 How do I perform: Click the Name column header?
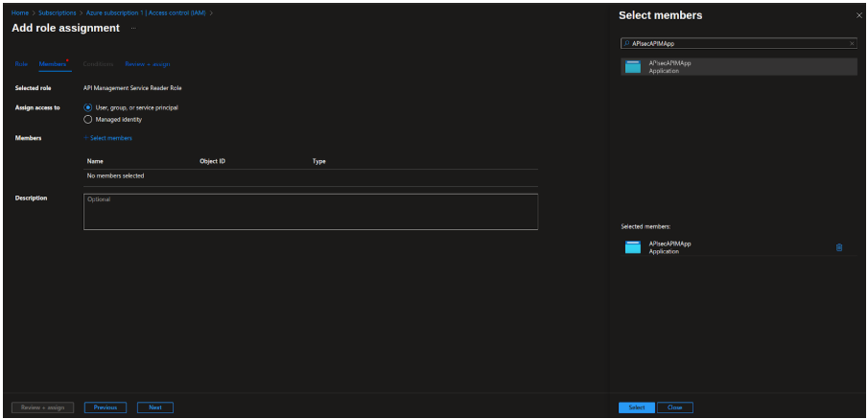pos(95,162)
